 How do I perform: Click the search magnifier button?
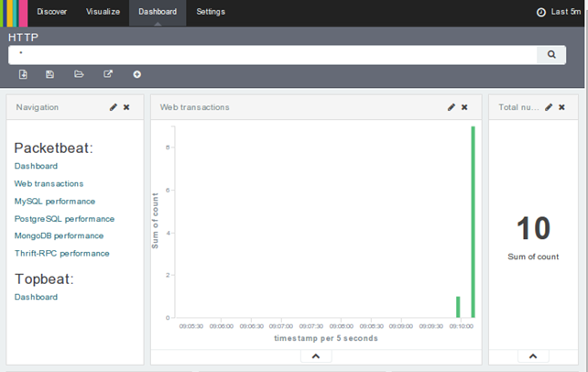[551, 55]
